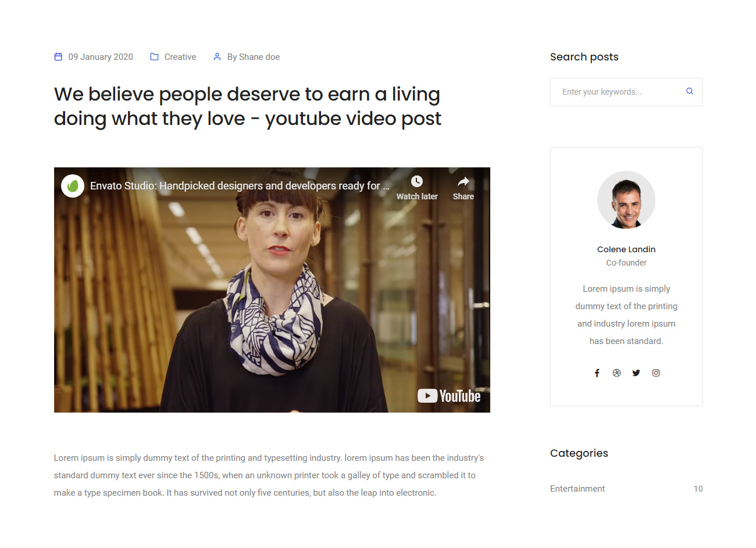Image resolution: width=756 pixels, height=548 pixels.
Task: Click the 09 January 2020 date link
Action: 101,57
